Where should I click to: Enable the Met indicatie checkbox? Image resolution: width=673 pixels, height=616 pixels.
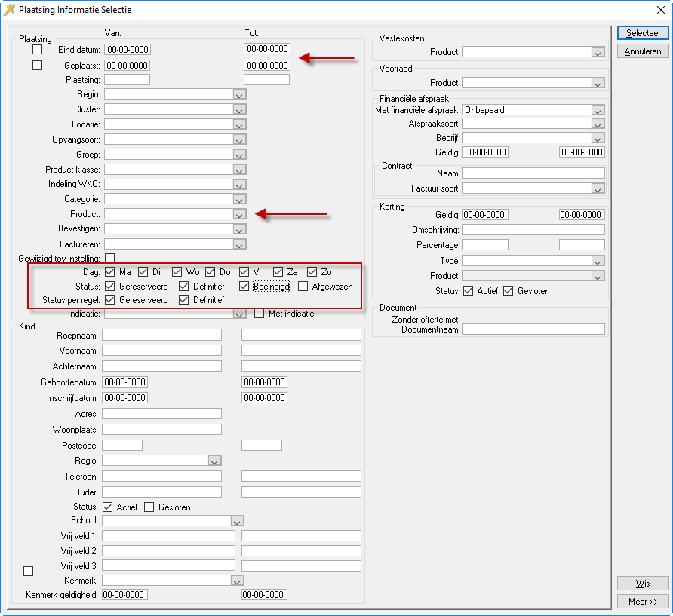coord(259,314)
